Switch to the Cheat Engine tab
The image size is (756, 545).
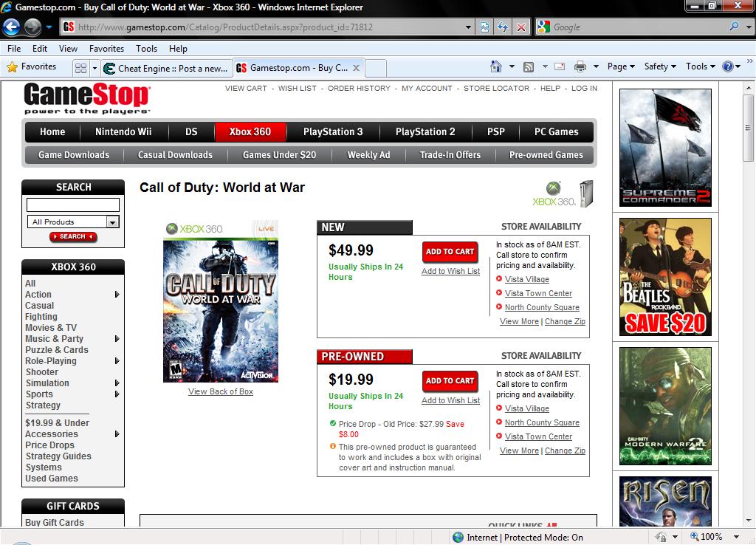167,69
